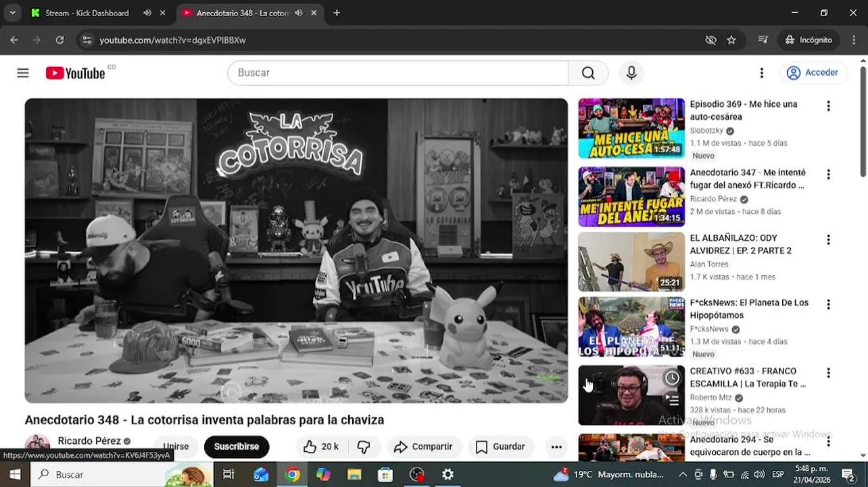Click the page vertical scrollbar
Viewport: 868px width, 487px height.
coord(863,122)
